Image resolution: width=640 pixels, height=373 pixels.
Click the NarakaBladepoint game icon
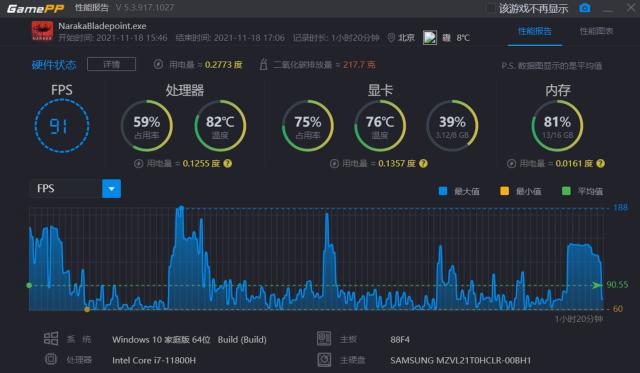(x=42, y=31)
